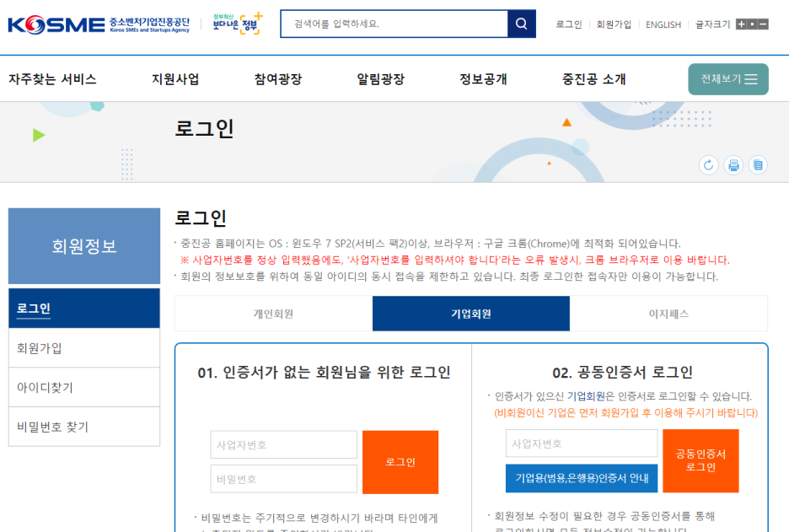This screenshot has height=532, width=789.
Task: Click the document list icon beside print
Action: pos(758,165)
